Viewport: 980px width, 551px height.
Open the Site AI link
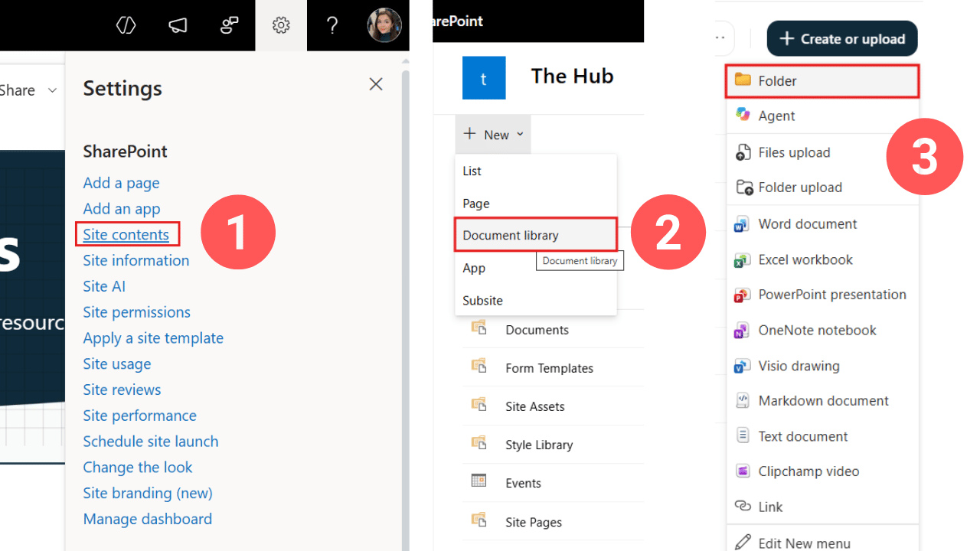[x=104, y=286]
